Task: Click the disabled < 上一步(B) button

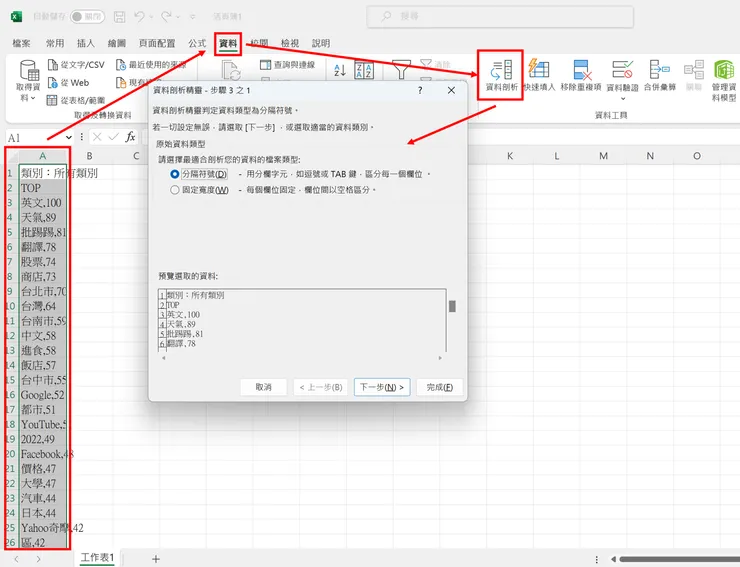Action: pos(321,387)
